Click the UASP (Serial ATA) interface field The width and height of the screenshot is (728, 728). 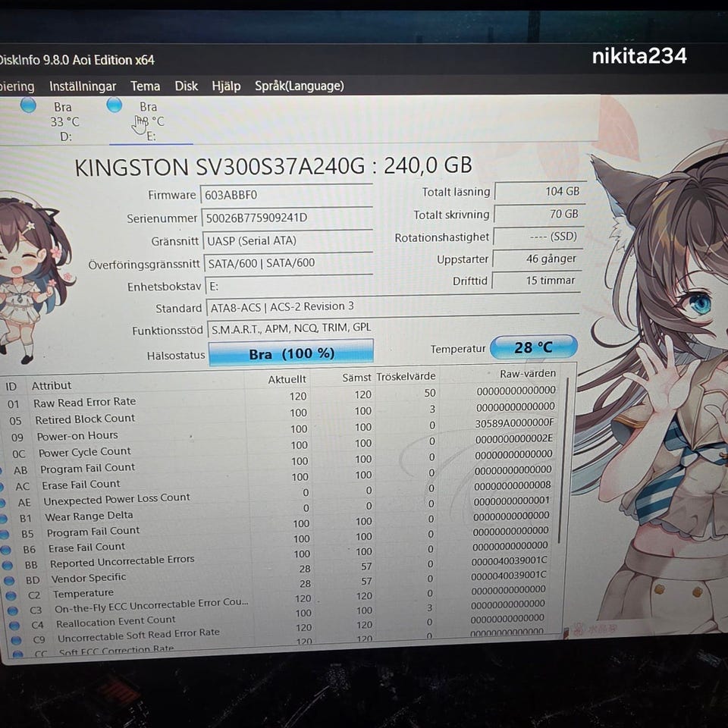point(288,240)
